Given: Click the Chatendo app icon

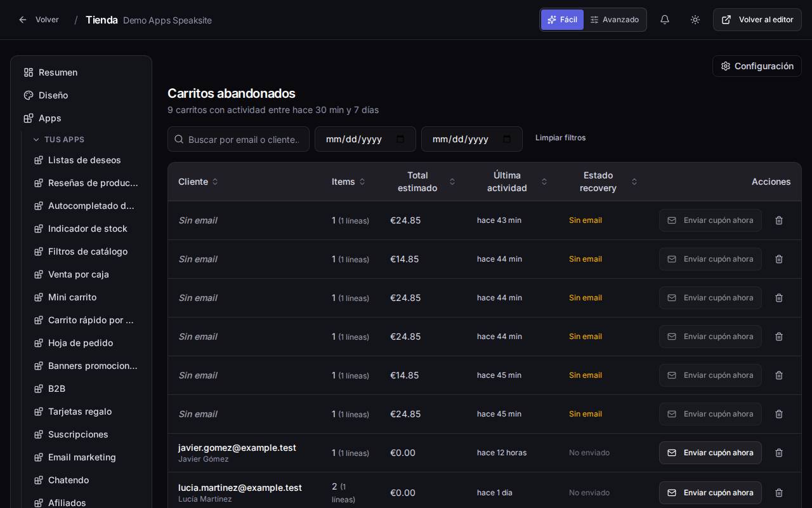Looking at the screenshot, I should pos(38,480).
